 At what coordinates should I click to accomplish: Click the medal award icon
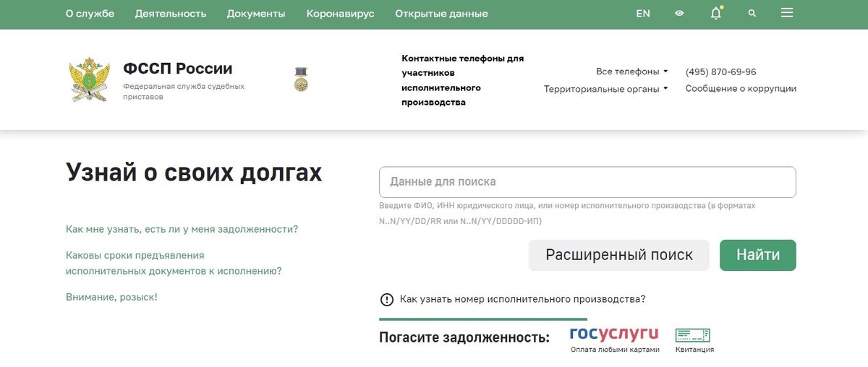tap(302, 79)
